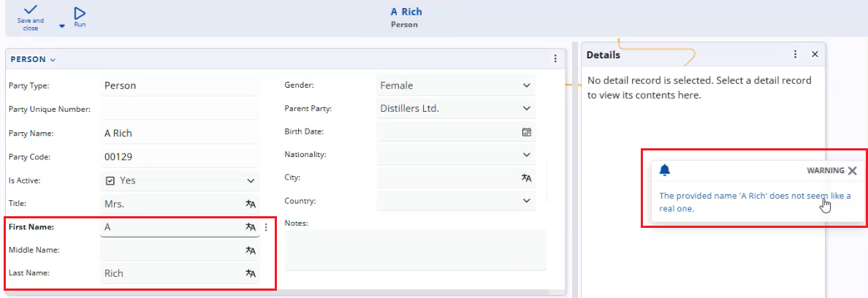Image resolution: width=868 pixels, height=298 pixels.
Task: Click inside the Notes text area
Action: point(414,250)
